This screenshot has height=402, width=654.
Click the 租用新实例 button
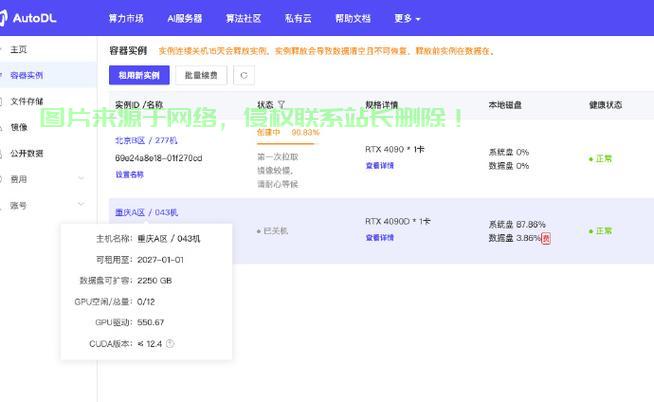coord(139,75)
